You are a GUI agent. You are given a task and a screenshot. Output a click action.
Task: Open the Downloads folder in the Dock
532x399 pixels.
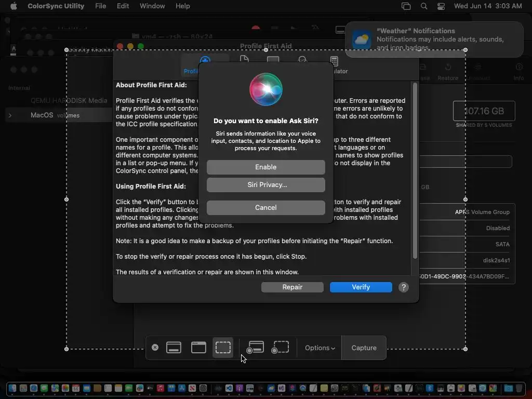click(x=508, y=388)
